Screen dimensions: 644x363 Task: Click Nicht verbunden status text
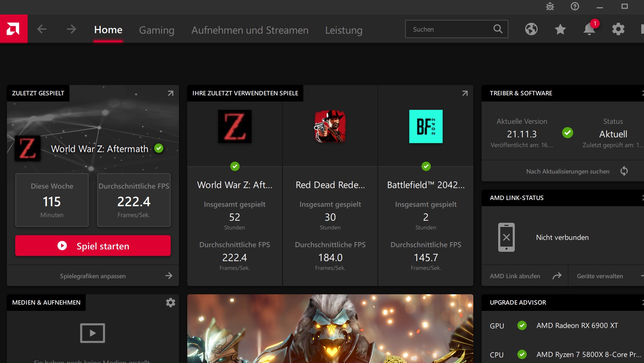[562, 237]
